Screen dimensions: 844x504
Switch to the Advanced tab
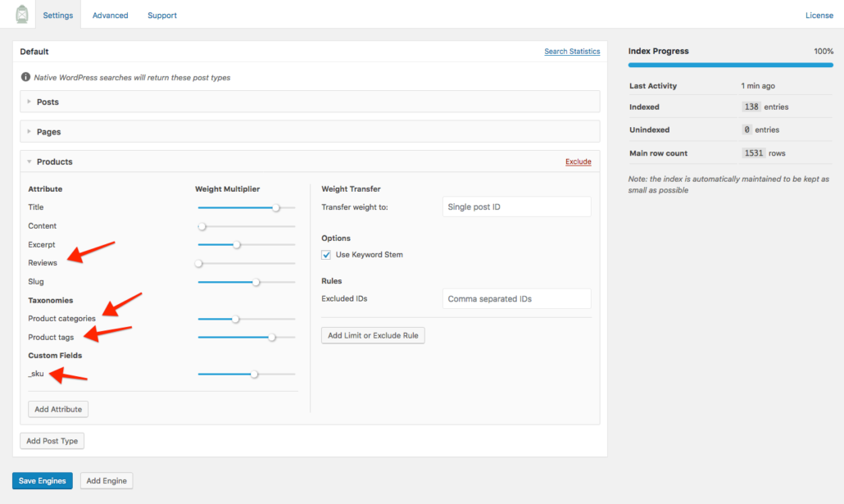pyautogui.click(x=110, y=15)
